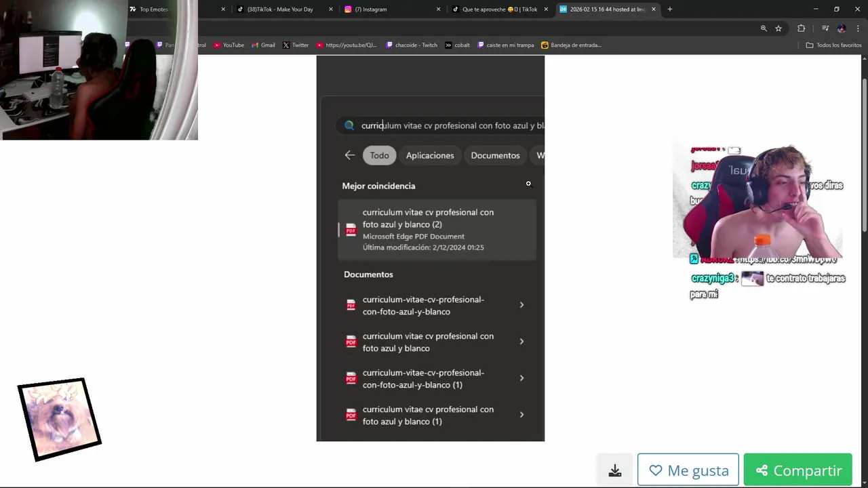The height and width of the screenshot is (488, 868).
Task: Select the '2026 02 15 16 44 hosted' tab
Action: coord(602,9)
